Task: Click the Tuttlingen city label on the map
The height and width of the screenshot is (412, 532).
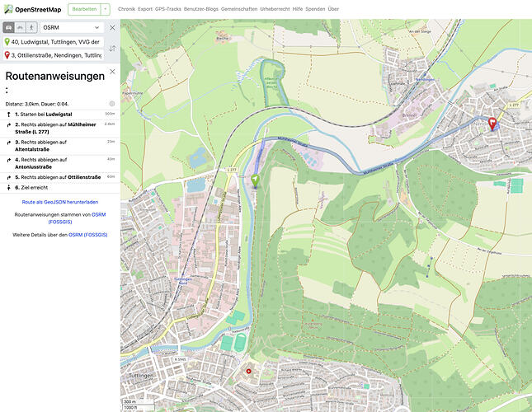Action: click(x=141, y=376)
